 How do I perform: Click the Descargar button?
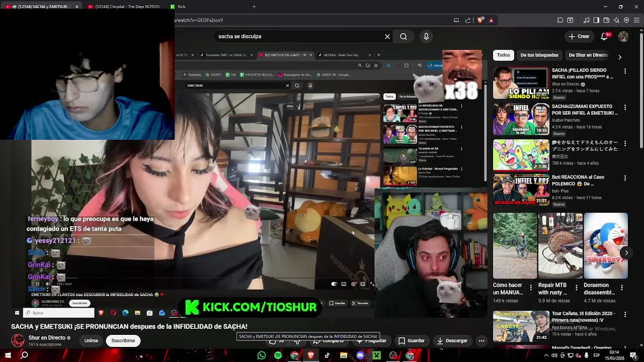[452, 340]
